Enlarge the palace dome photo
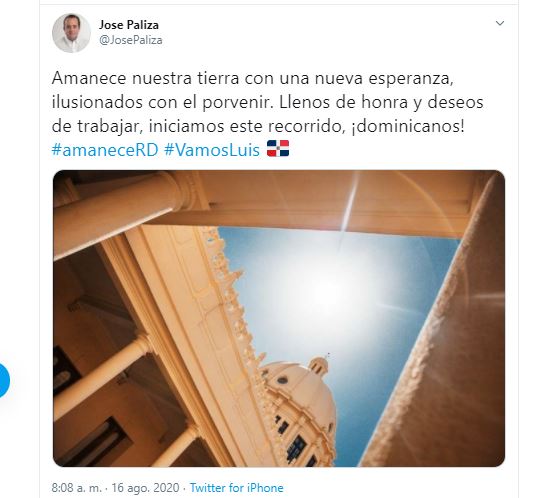The width and height of the screenshot is (535, 498). (279, 318)
